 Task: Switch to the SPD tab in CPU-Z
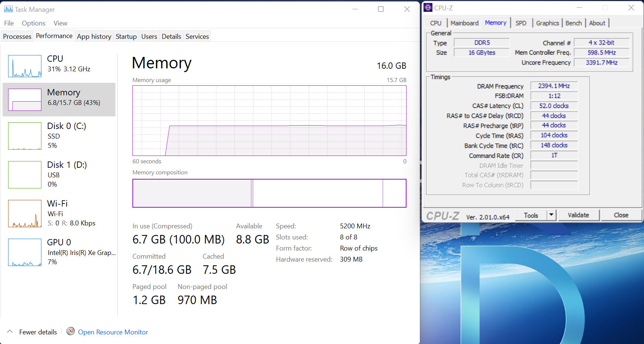(x=521, y=23)
